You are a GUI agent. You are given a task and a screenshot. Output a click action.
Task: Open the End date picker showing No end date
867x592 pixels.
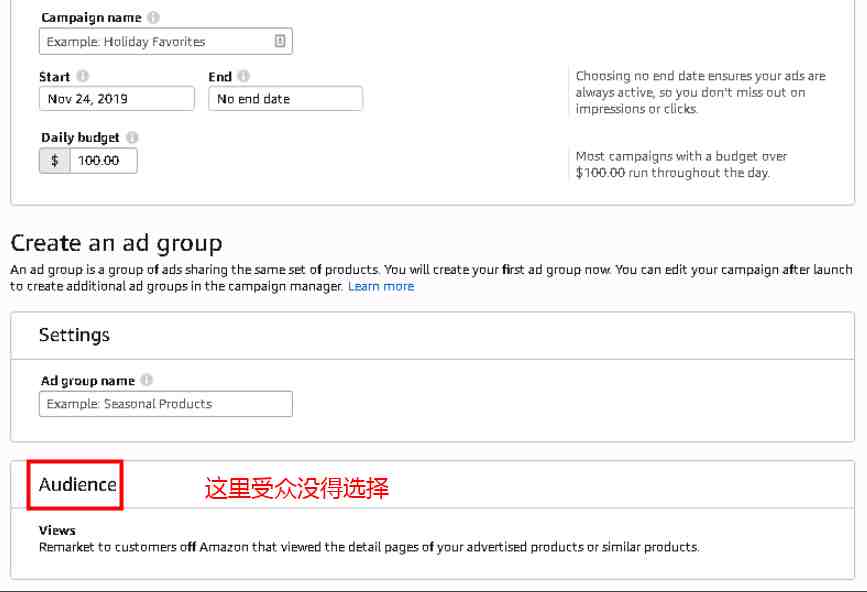(285, 99)
